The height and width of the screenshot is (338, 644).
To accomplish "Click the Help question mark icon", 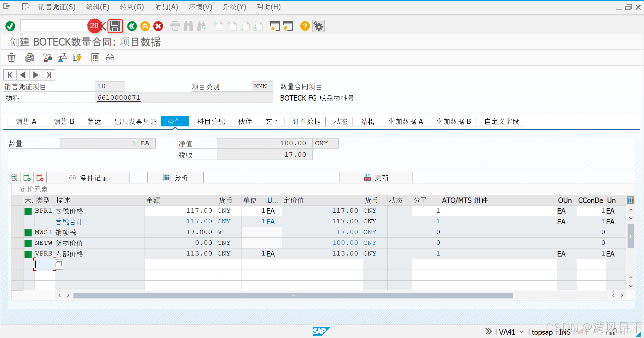I will tap(305, 26).
